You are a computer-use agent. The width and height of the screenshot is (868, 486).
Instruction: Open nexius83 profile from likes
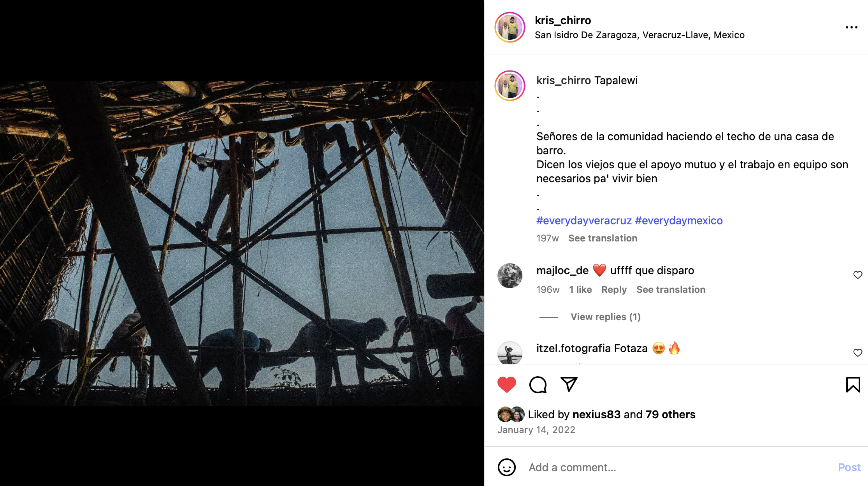point(596,414)
